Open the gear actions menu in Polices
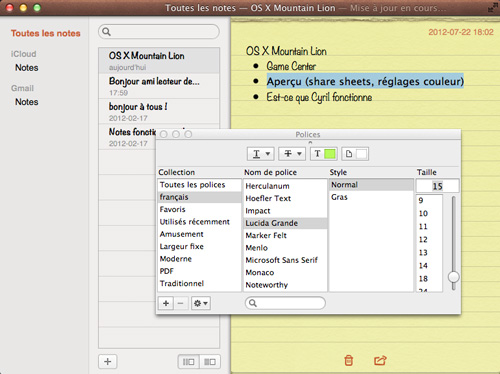Screen dimensions: 500x374 (201, 303)
